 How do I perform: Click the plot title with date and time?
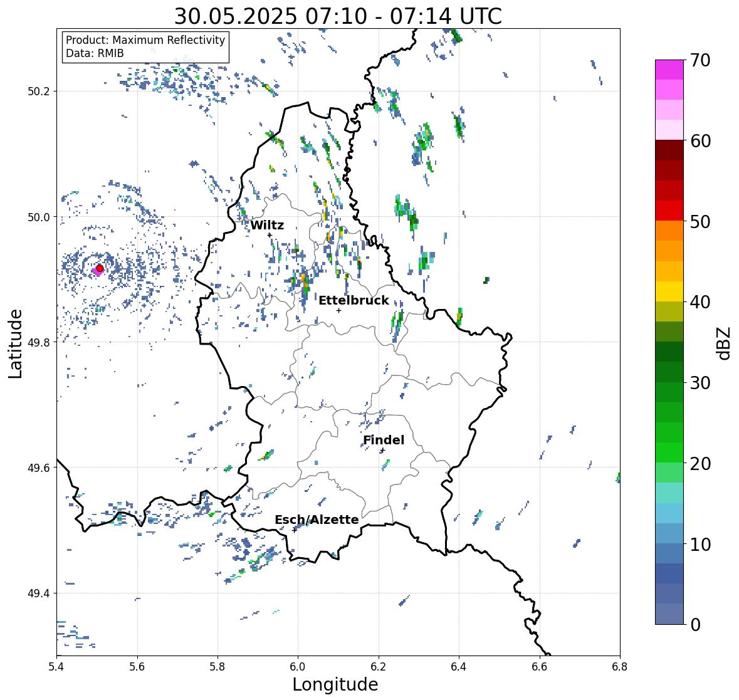(338, 16)
